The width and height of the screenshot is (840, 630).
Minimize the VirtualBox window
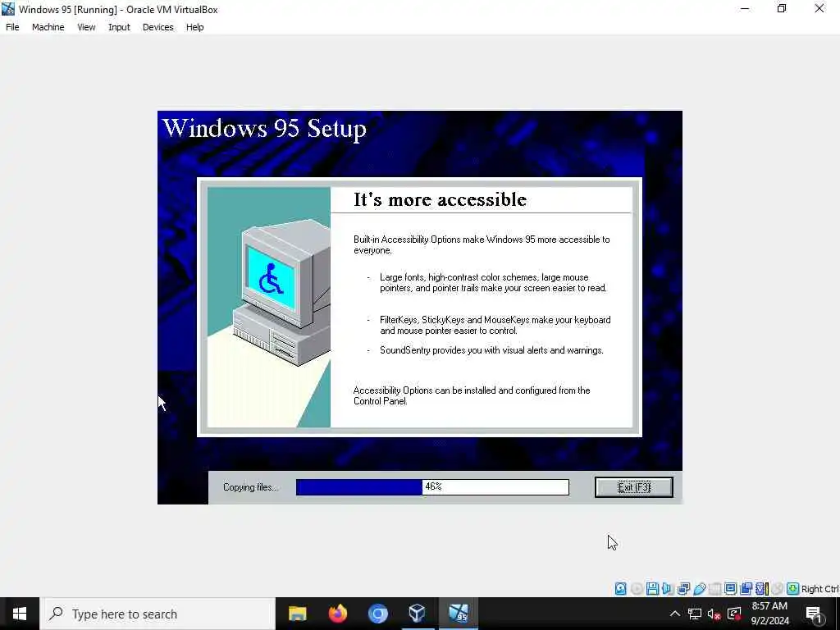point(745,9)
